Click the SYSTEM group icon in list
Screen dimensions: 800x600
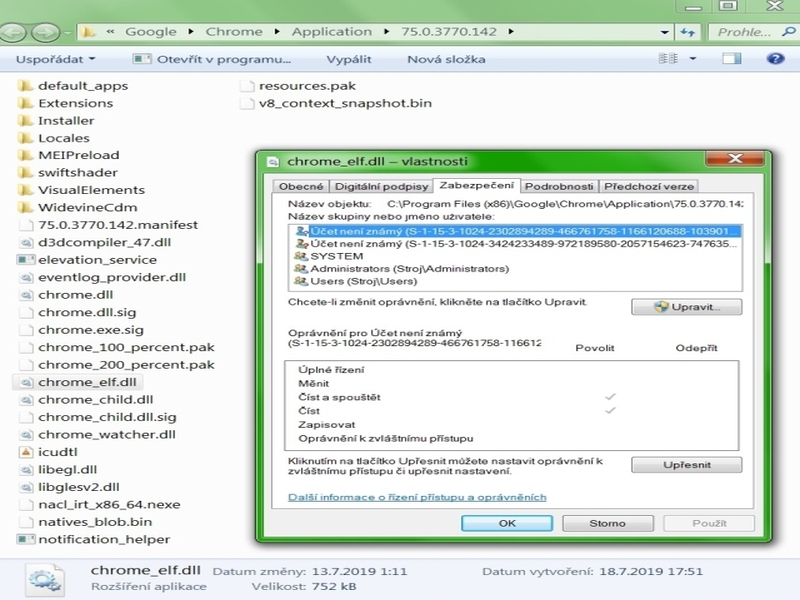301,256
